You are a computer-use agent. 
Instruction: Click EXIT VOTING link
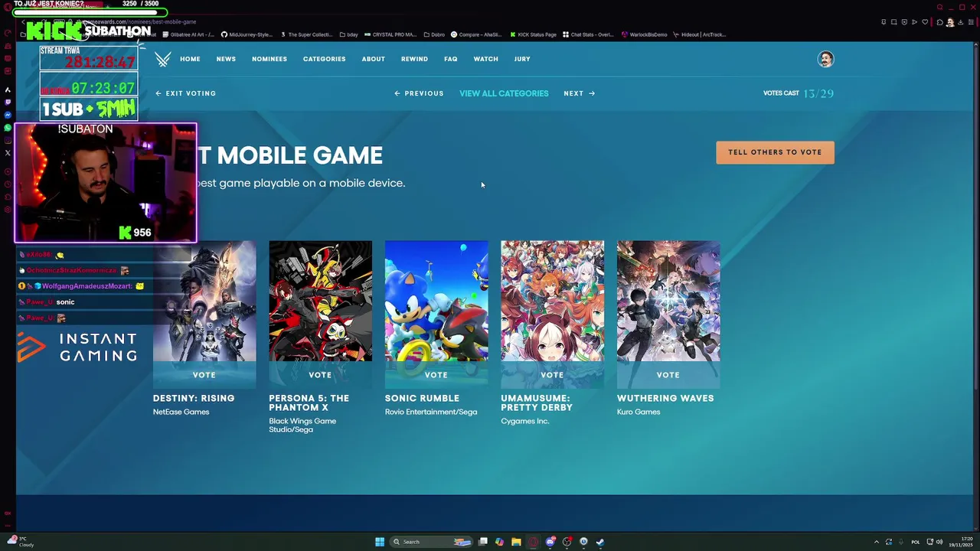[186, 93]
